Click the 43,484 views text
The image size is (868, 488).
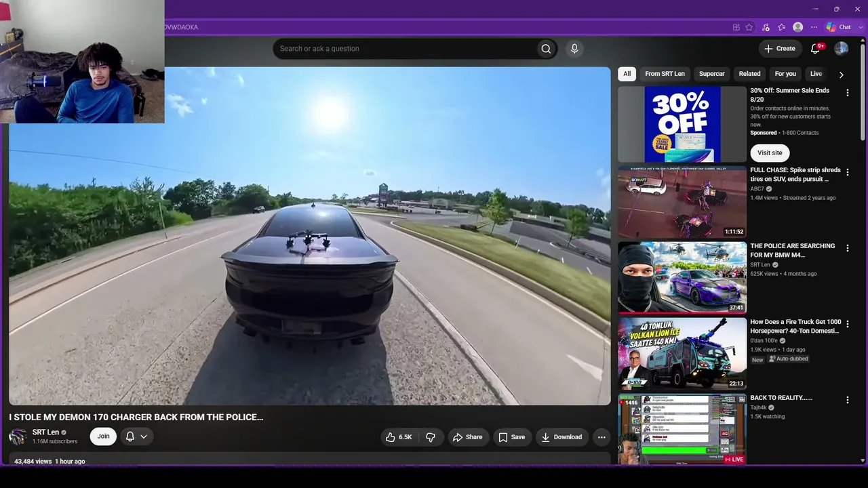click(x=33, y=462)
